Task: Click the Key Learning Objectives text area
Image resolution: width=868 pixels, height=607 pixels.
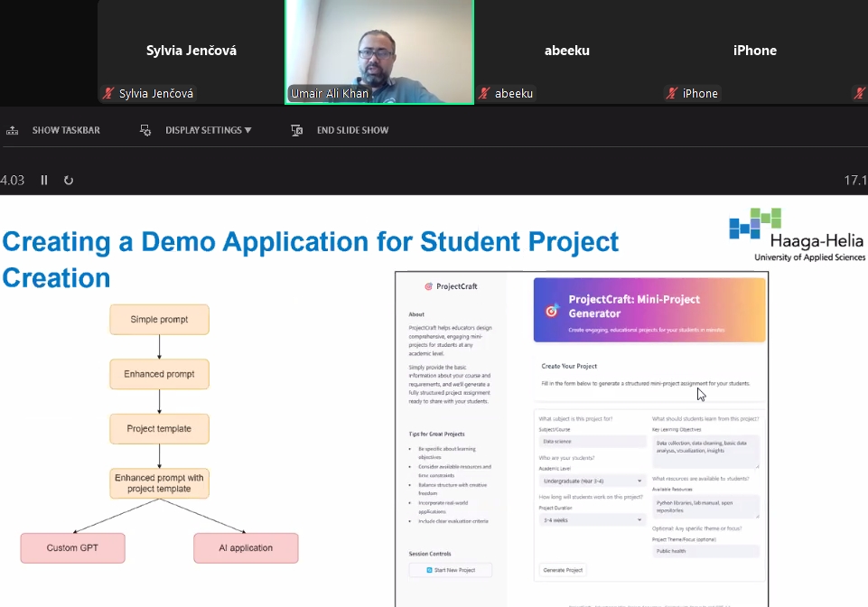Action: [x=705, y=451]
